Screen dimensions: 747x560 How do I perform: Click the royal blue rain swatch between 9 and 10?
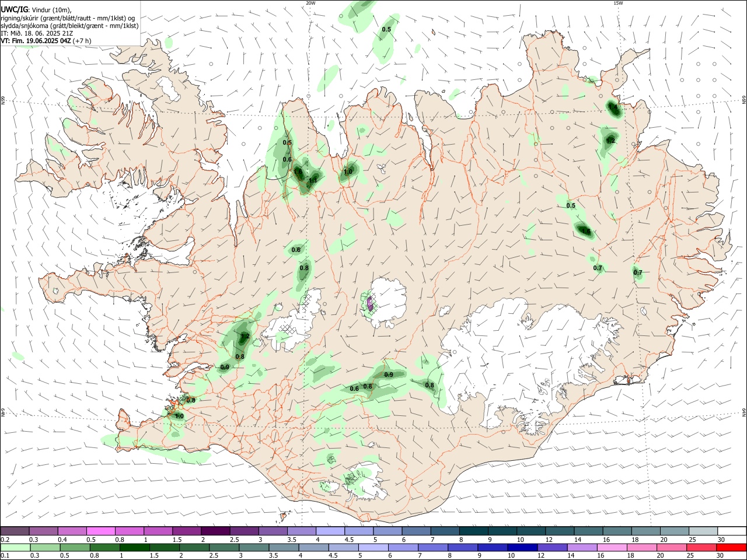[492, 548]
